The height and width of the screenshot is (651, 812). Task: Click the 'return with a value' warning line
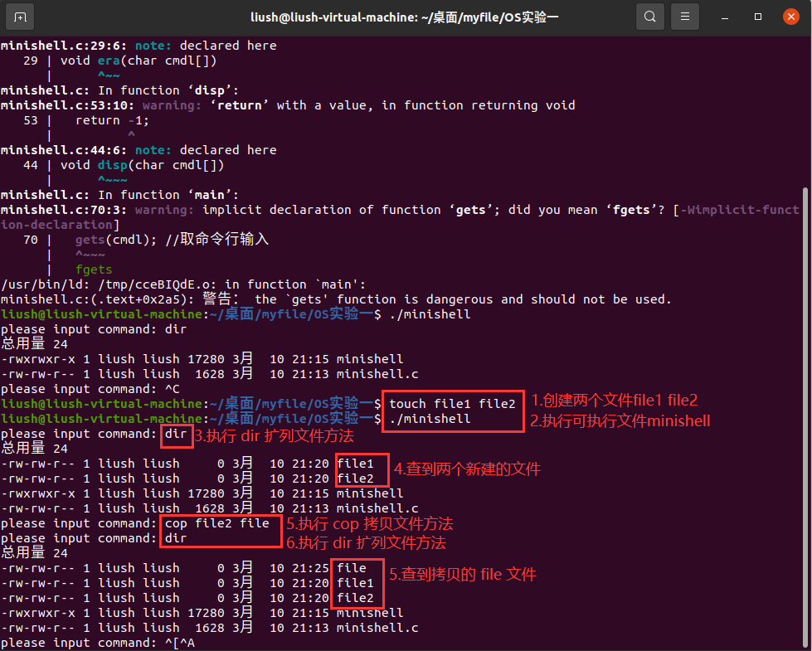(288, 105)
